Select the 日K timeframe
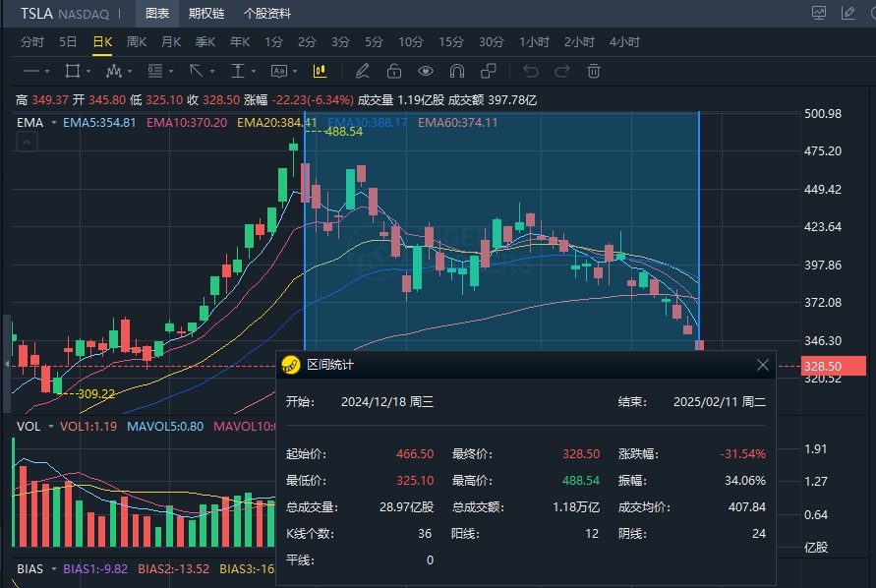Image resolution: width=876 pixels, height=588 pixels. tap(102, 42)
